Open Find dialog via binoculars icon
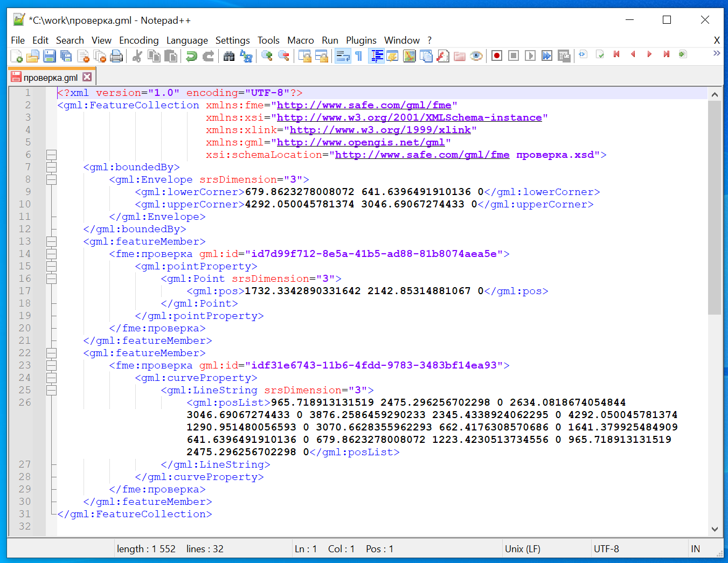 point(229,56)
